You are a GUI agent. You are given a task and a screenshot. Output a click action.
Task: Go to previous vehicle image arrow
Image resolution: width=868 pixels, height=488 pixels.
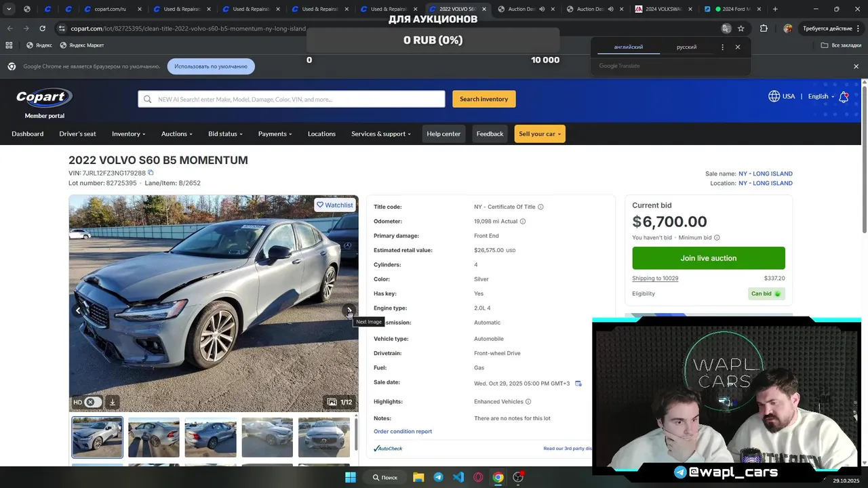coord(78,310)
